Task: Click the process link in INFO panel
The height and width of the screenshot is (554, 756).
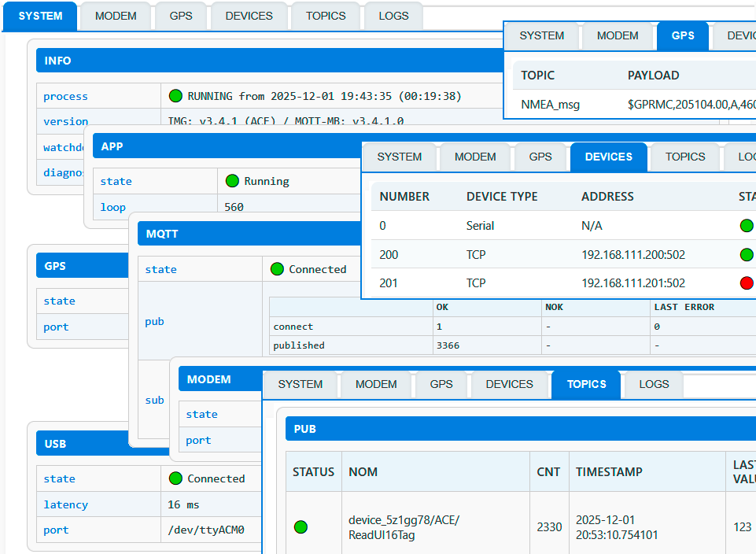Action: pyautogui.click(x=65, y=95)
